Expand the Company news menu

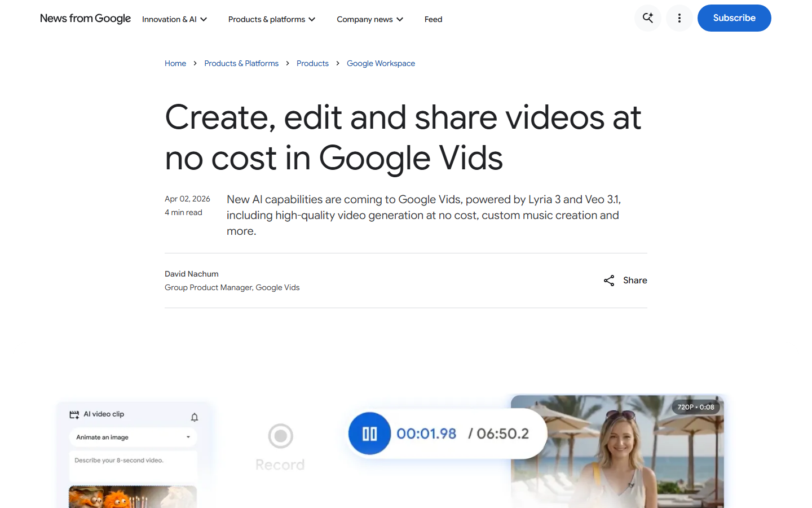(370, 19)
